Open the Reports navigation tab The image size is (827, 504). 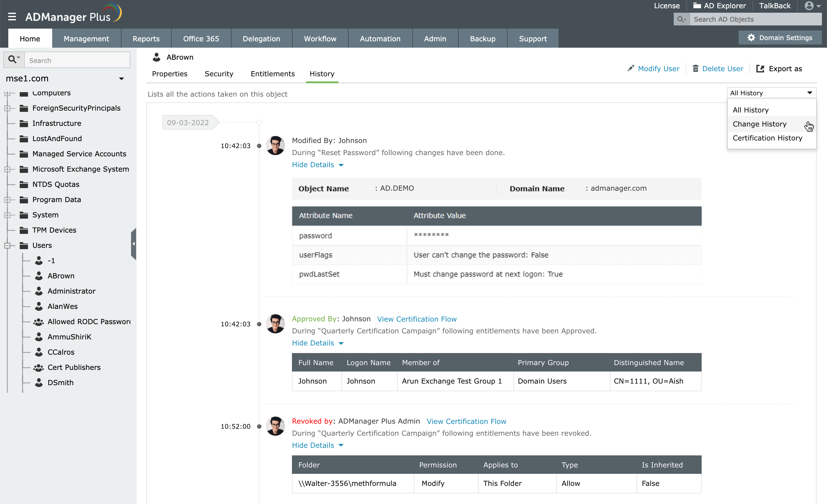[146, 38]
